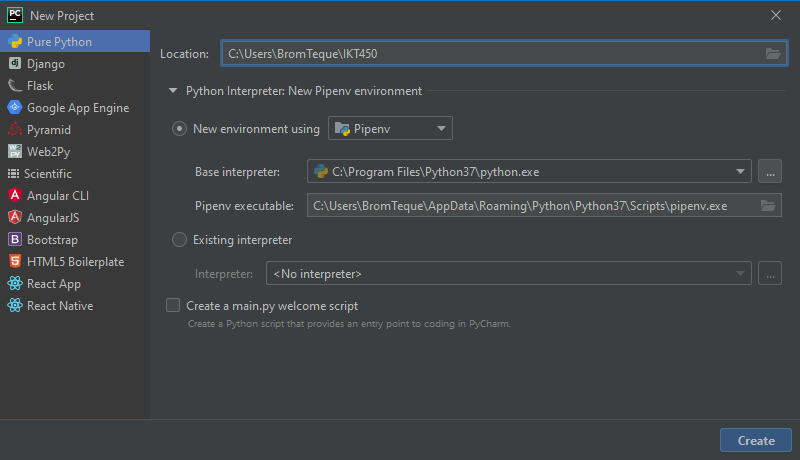The width and height of the screenshot is (800, 460).
Task: Select Scientific project type
Action: coord(48,174)
